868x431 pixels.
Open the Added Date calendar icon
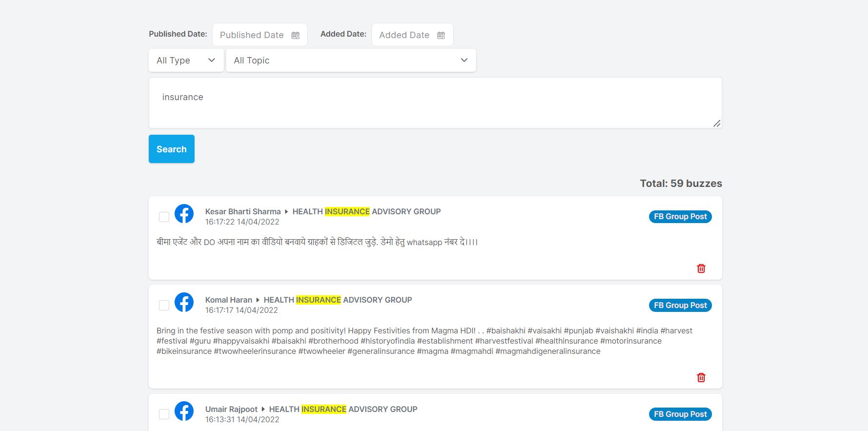point(441,35)
